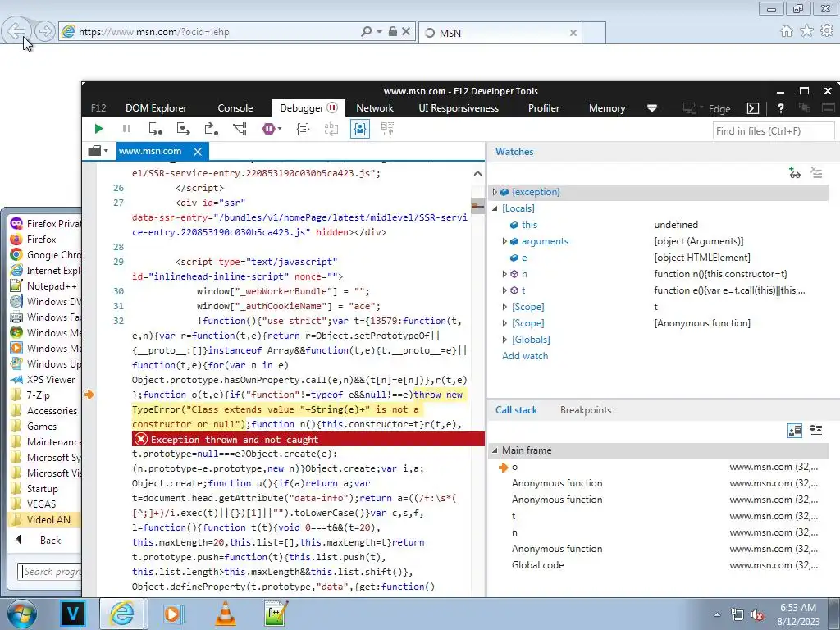Click the Step Over debugger icon
Image resolution: width=840 pixels, height=630 pixels.
[183, 129]
